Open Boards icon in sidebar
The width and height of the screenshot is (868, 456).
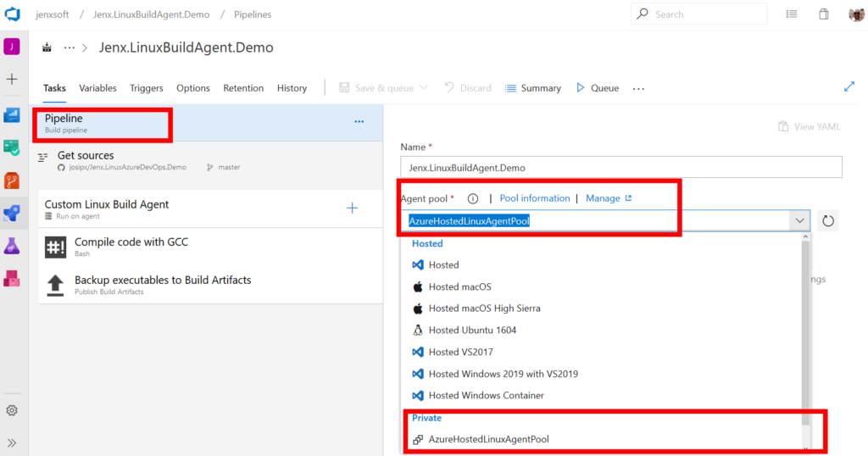point(12,147)
